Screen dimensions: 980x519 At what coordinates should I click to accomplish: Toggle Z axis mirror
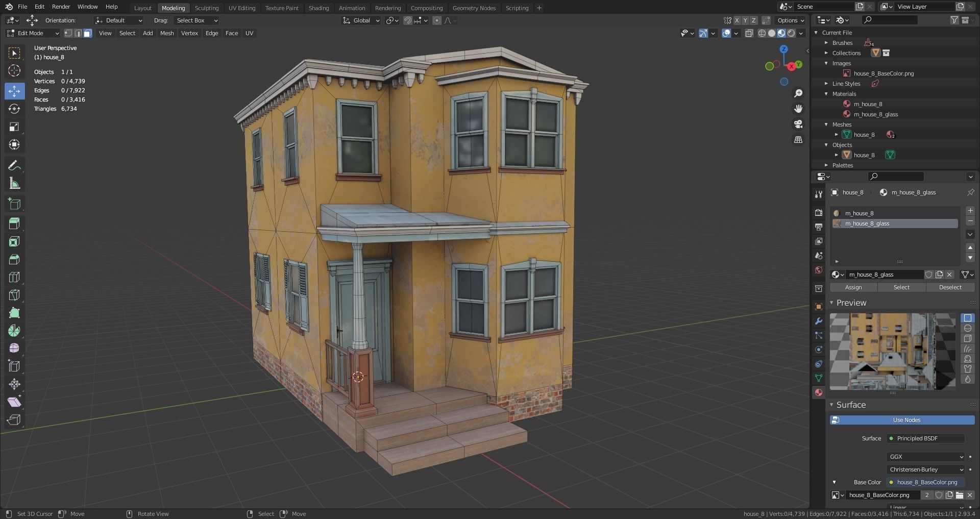[x=753, y=20]
